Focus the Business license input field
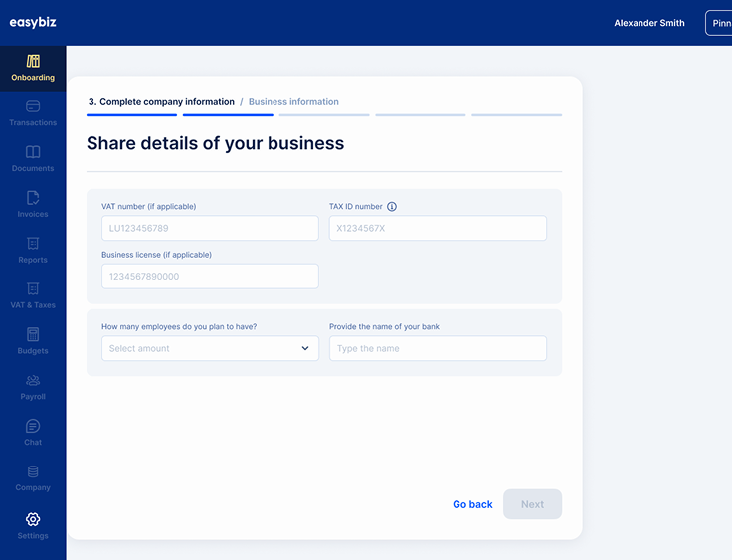732x560 pixels. point(210,277)
